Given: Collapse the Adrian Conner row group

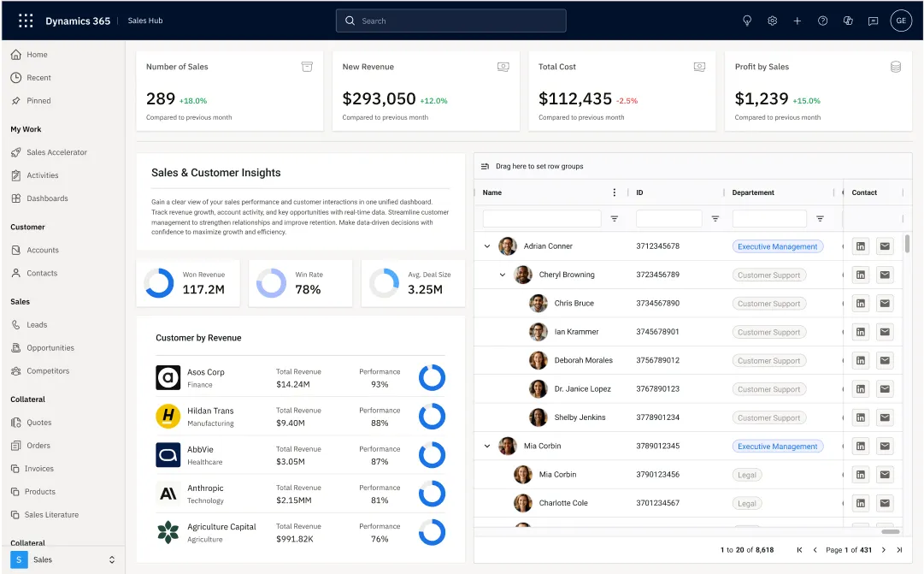Looking at the screenshot, I should coord(487,246).
